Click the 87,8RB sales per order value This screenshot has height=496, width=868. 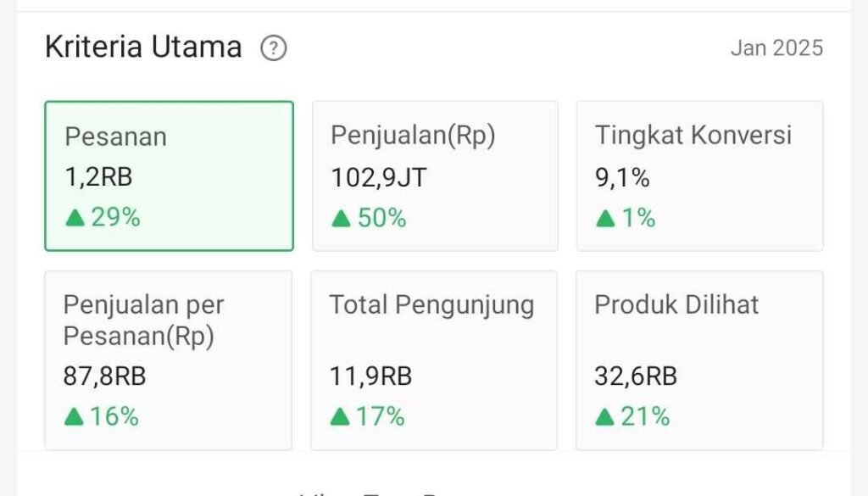[x=105, y=376]
